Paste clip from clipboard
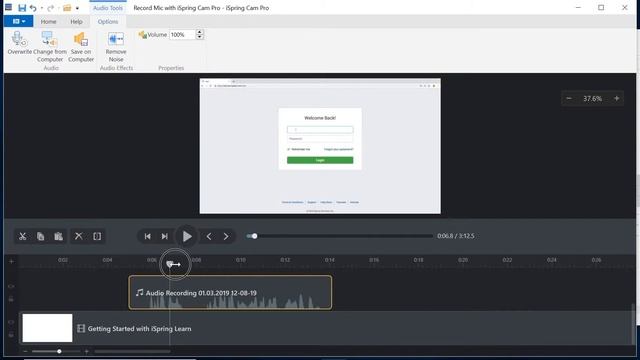This screenshot has width=640, height=360. pyautogui.click(x=58, y=236)
